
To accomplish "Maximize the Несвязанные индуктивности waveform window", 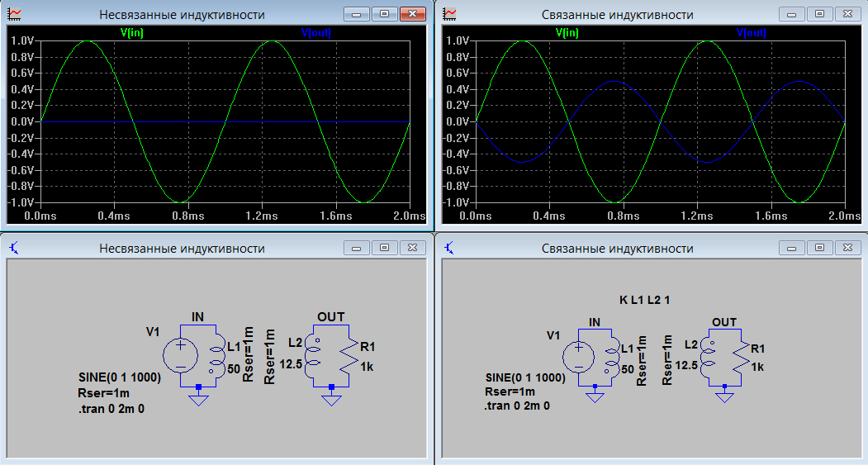I will (x=383, y=14).
